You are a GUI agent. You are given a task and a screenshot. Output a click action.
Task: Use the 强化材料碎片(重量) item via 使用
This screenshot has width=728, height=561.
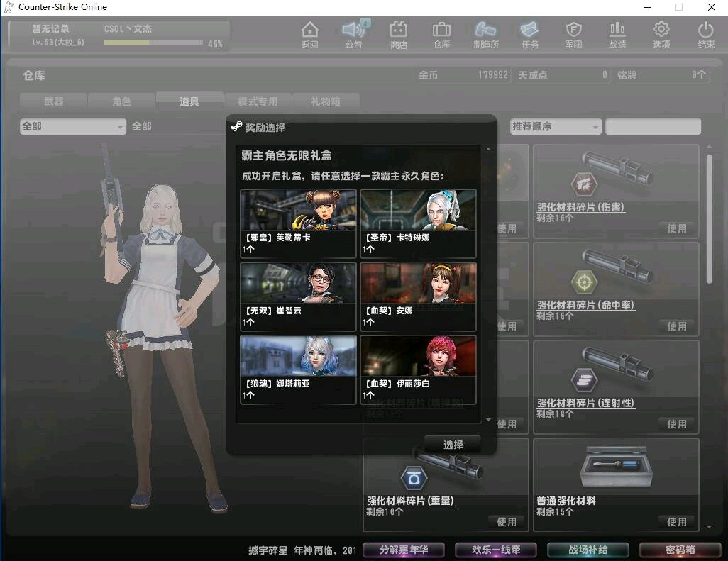click(x=507, y=522)
